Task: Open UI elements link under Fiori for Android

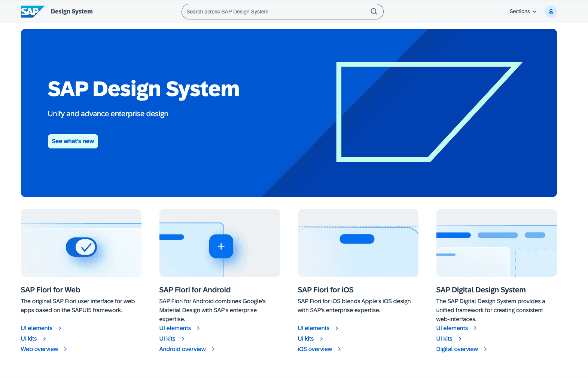Action: (x=175, y=328)
